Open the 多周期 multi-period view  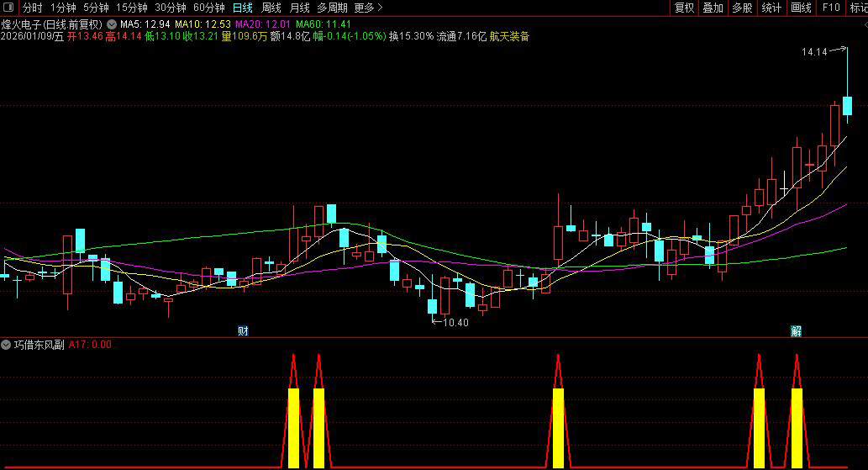click(x=332, y=8)
